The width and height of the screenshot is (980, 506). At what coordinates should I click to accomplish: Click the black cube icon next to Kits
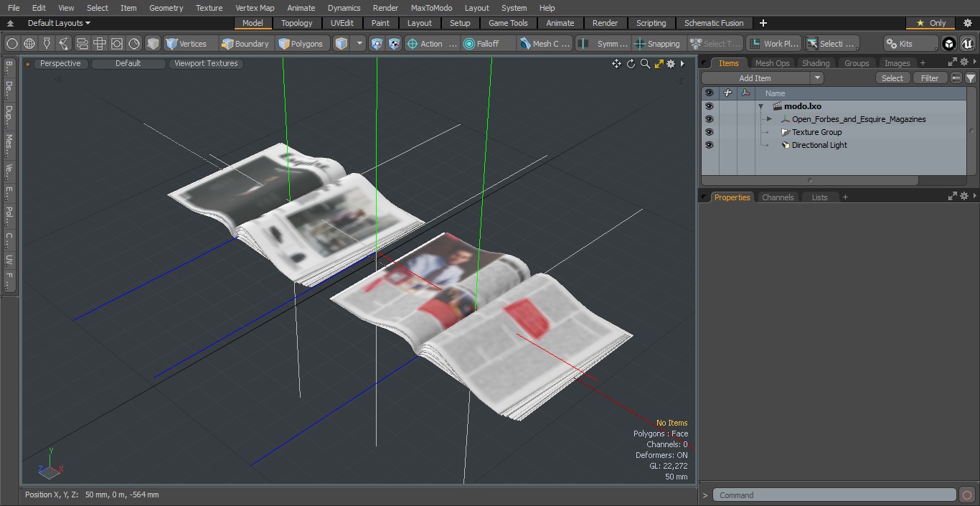coord(949,44)
